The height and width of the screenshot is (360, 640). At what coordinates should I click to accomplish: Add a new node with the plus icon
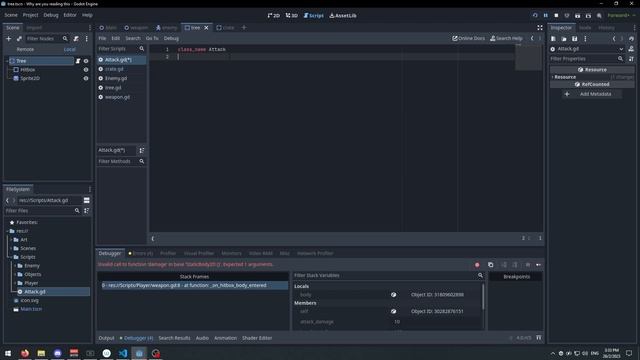click(x=8, y=38)
